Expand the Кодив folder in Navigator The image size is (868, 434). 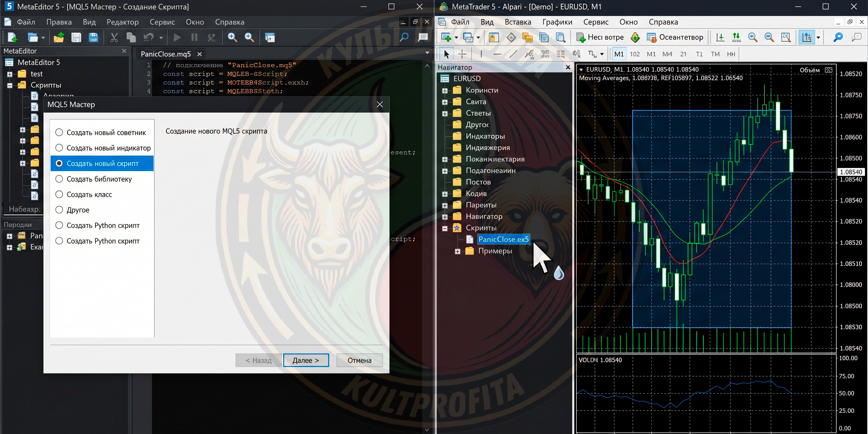445,194
